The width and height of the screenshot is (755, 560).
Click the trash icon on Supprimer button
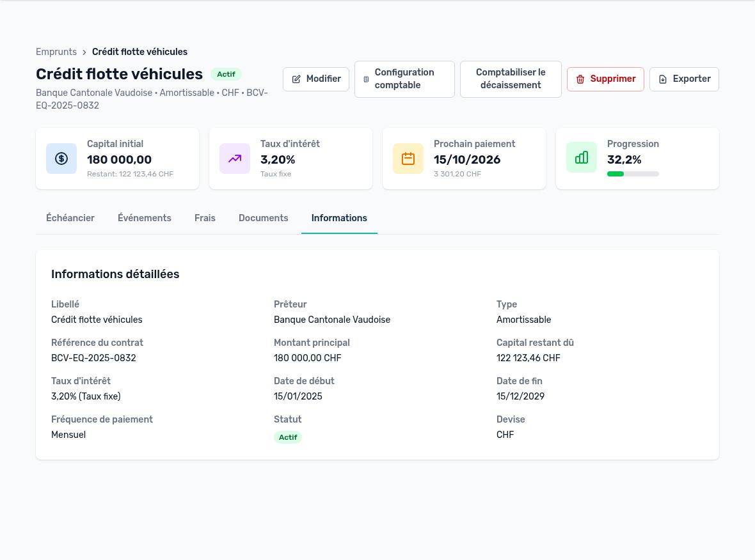[x=580, y=79]
